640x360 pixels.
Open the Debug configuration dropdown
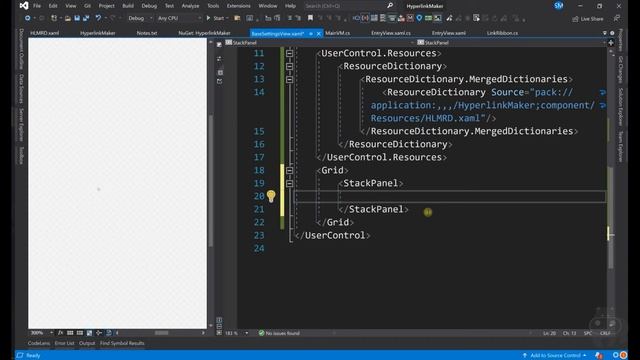click(x=140, y=18)
